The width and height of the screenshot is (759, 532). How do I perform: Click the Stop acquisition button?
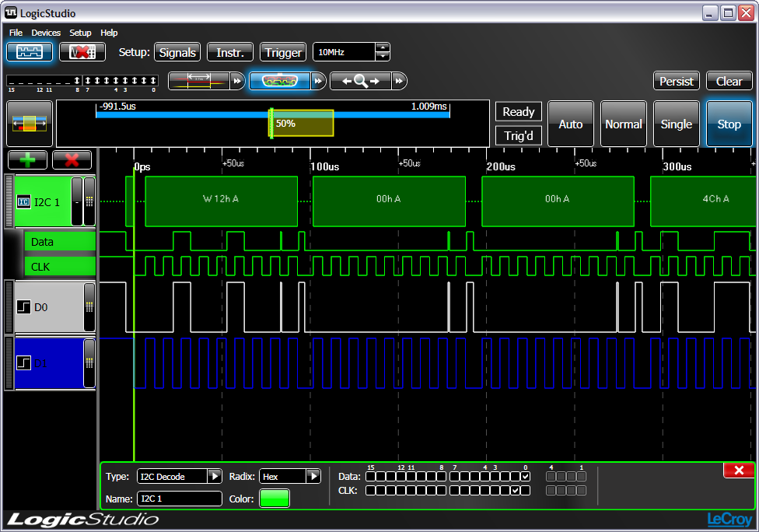[729, 124]
